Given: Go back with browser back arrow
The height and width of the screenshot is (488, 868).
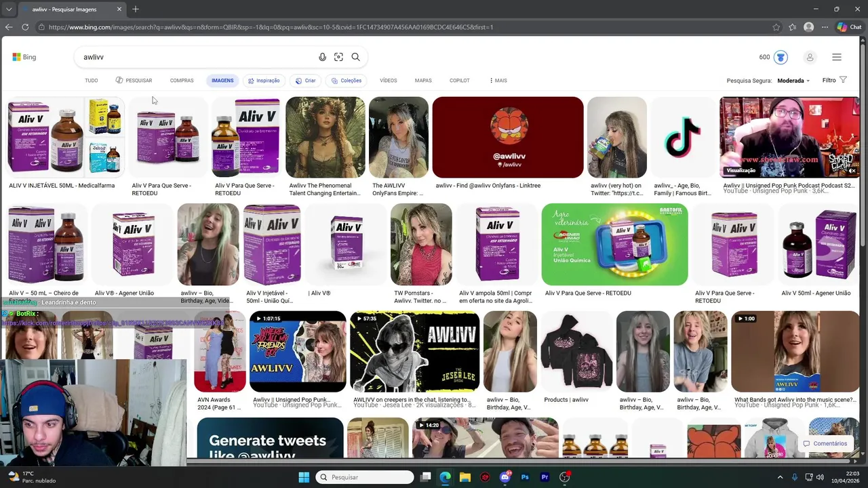Looking at the screenshot, I should point(9,27).
